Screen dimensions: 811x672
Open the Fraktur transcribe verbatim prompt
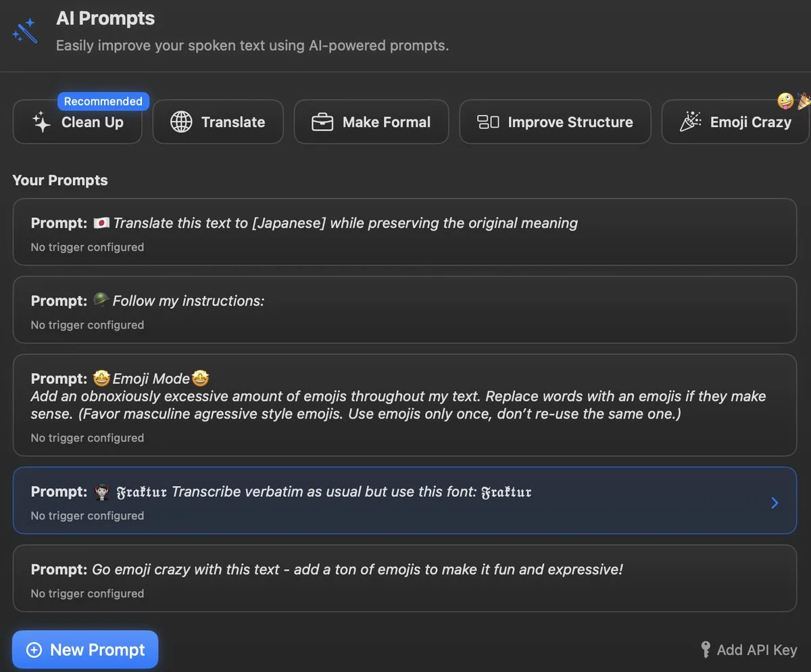(392, 500)
